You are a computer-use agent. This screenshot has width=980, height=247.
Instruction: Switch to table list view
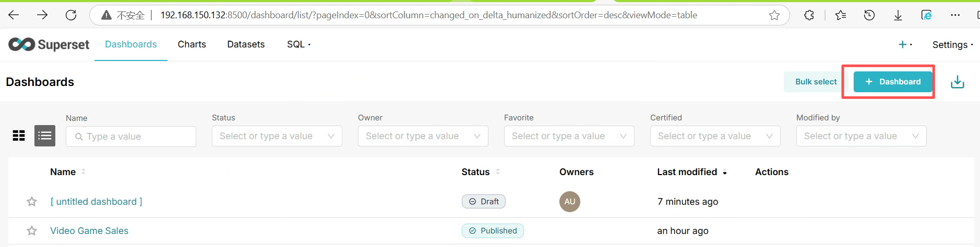click(45, 136)
